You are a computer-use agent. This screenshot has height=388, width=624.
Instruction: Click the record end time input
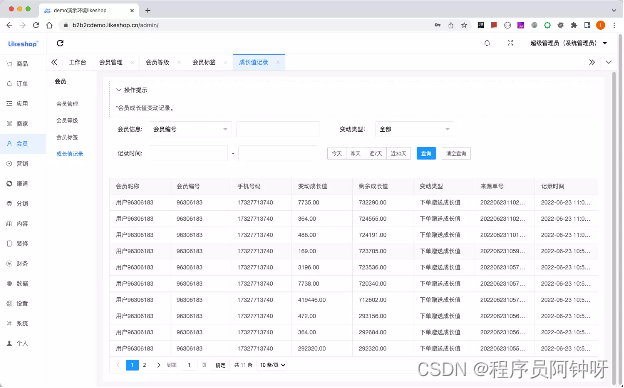click(277, 154)
